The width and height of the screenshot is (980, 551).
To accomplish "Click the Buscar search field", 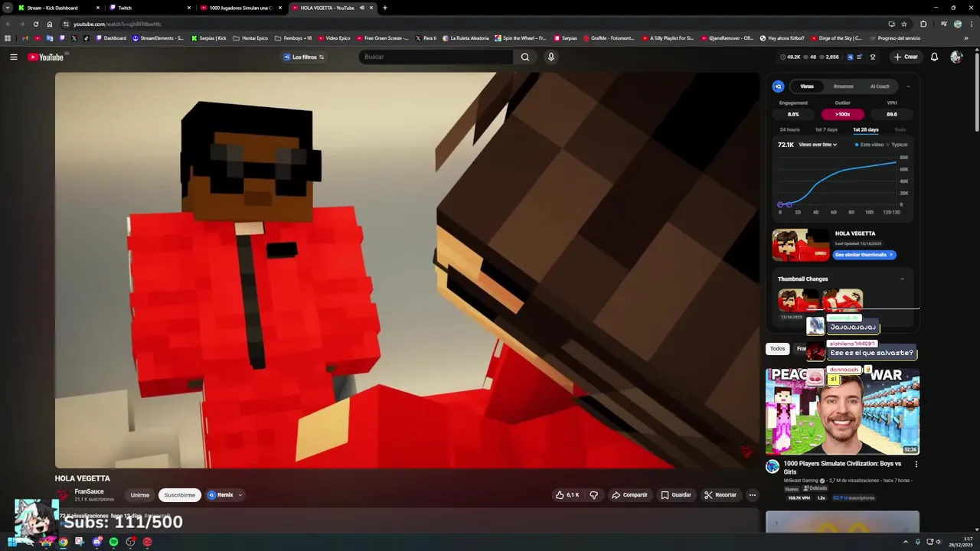I will [x=436, y=57].
